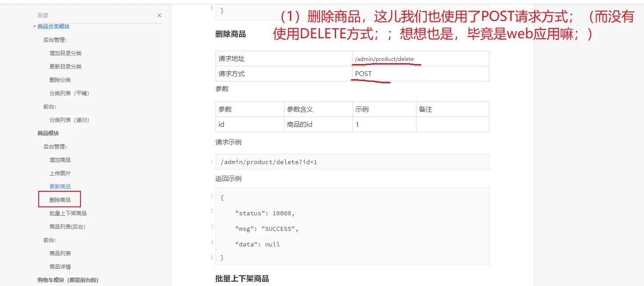Screen dimensions: 644x286
Task: Click the 批量上下架商品 heading in document
Action: coord(242,279)
